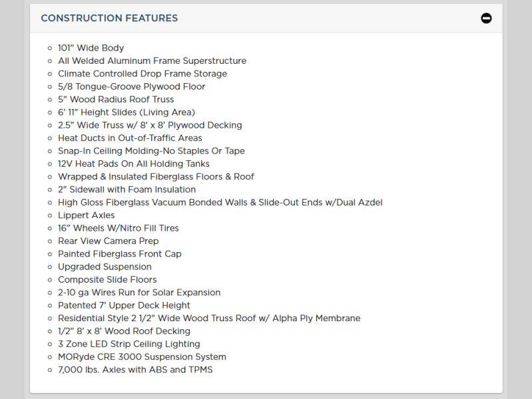The image size is (532, 399).
Task: Select "2" Sidewall with Foam Insulation" item
Action: pos(127,190)
